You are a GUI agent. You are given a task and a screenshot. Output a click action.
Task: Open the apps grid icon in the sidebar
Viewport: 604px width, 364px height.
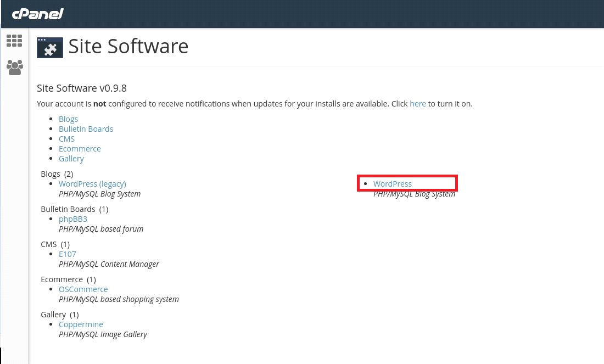pyautogui.click(x=14, y=41)
